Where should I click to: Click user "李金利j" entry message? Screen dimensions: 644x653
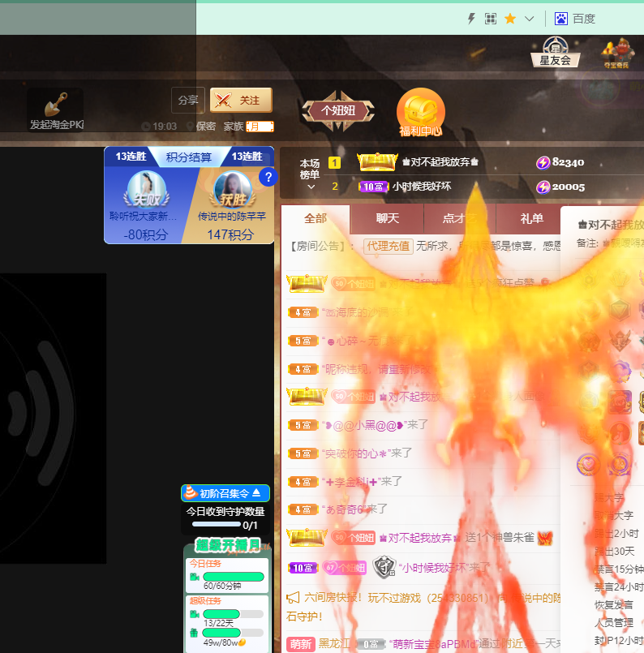[x=363, y=481]
